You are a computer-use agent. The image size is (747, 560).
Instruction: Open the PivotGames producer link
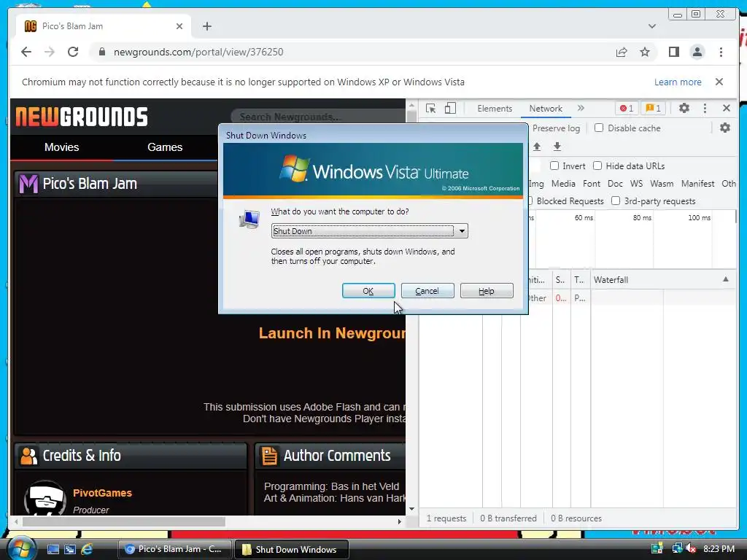click(102, 493)
